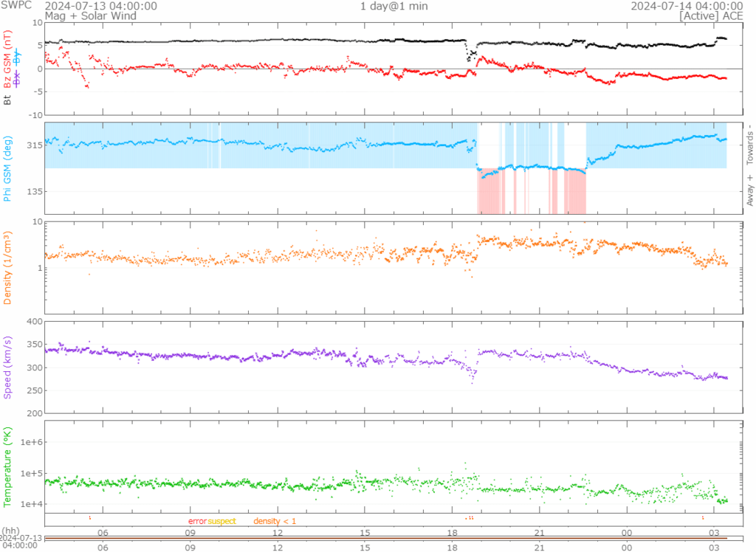Click the Phi GSM (deg) axis label
756x552 pixels.
click(x=8, y=168)
